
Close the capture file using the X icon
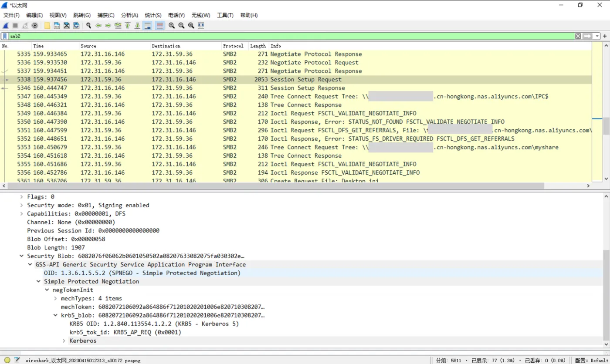[x=67, y=26]
